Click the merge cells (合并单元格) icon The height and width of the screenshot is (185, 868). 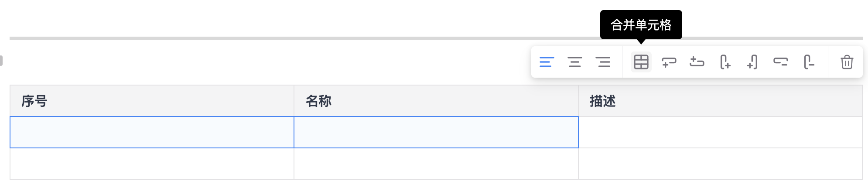pyautogui.click(x=641, y=62)
